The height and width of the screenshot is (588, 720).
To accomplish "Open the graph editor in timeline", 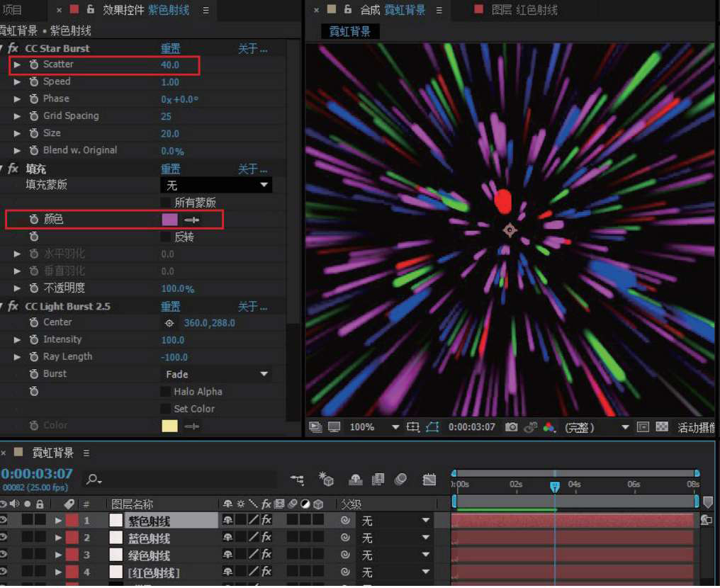I will coord(429,480).
